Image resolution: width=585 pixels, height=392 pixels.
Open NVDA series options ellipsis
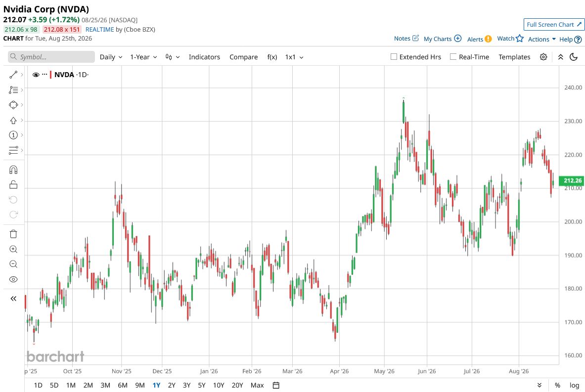45,74
